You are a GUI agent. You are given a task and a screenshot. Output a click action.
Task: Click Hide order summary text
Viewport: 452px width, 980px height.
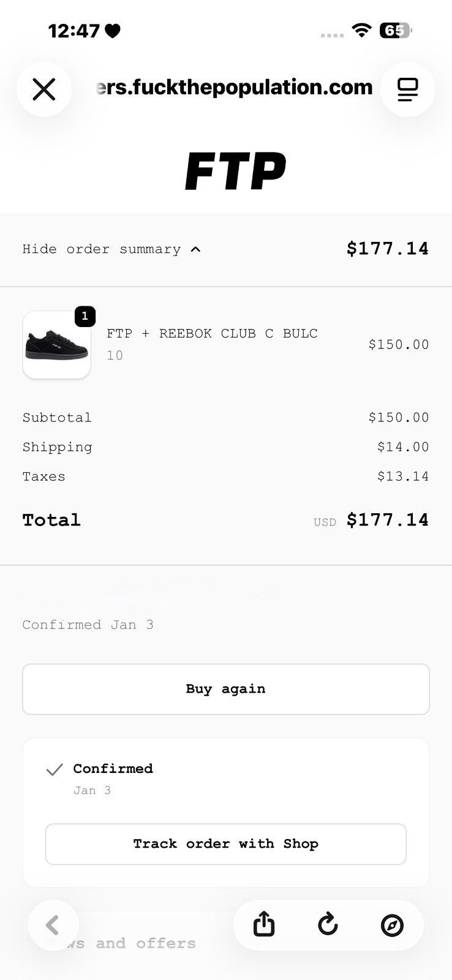point(102,249)
